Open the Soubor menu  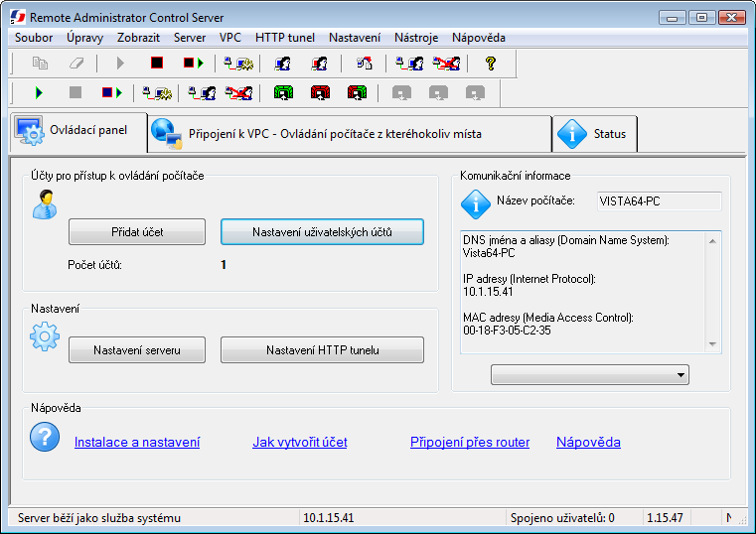34,38
